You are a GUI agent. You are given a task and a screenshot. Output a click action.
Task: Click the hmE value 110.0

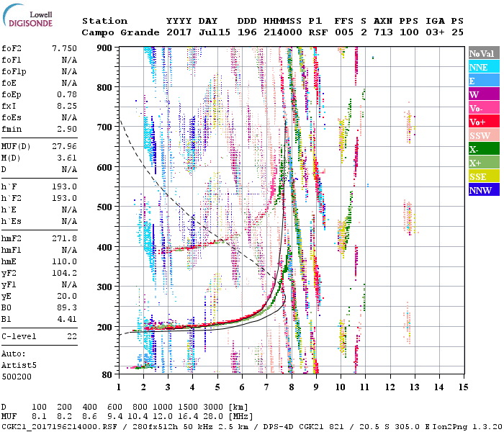click(x=64, y=261)
